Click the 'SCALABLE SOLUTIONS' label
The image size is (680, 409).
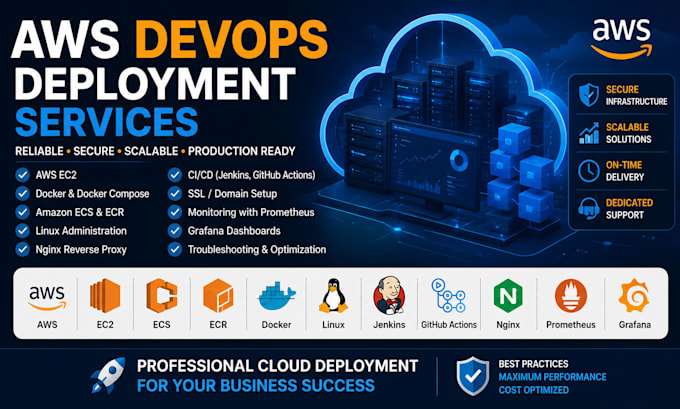pos(628,133)
